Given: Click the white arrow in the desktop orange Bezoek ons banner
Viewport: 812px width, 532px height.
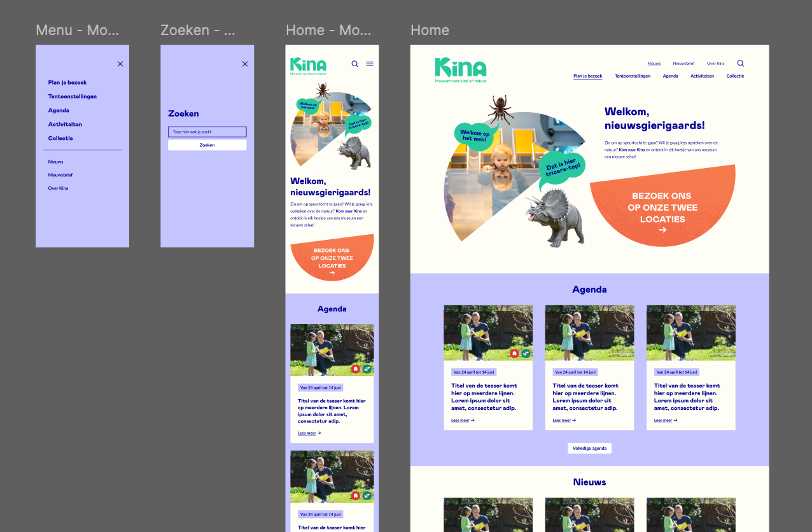Looking at the screenshot, I should click(x=662, y=230).
